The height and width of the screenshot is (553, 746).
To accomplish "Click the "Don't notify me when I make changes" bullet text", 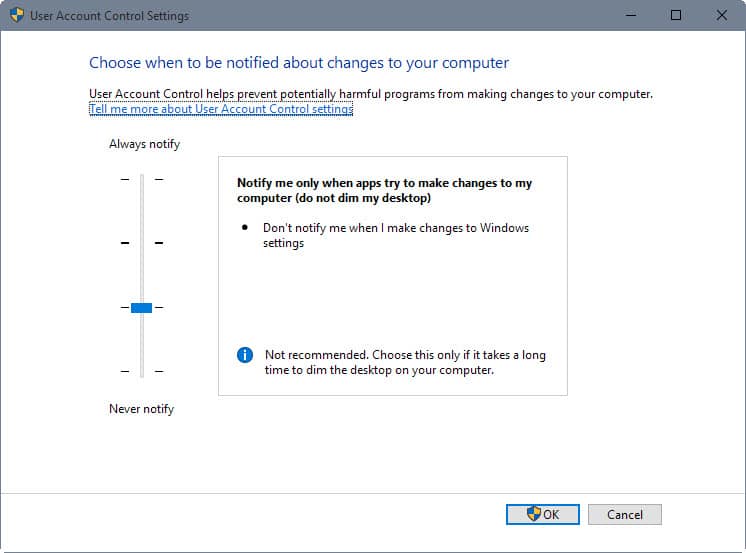I will point(395,235).
